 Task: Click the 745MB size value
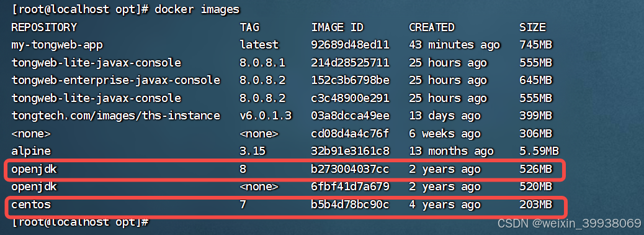[535, 45]
